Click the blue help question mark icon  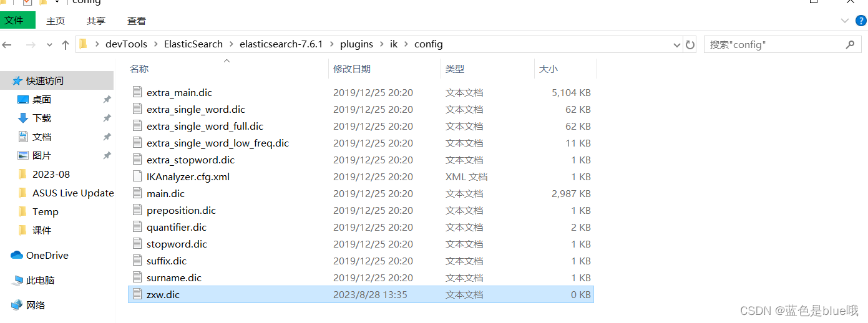click(861, 21)
